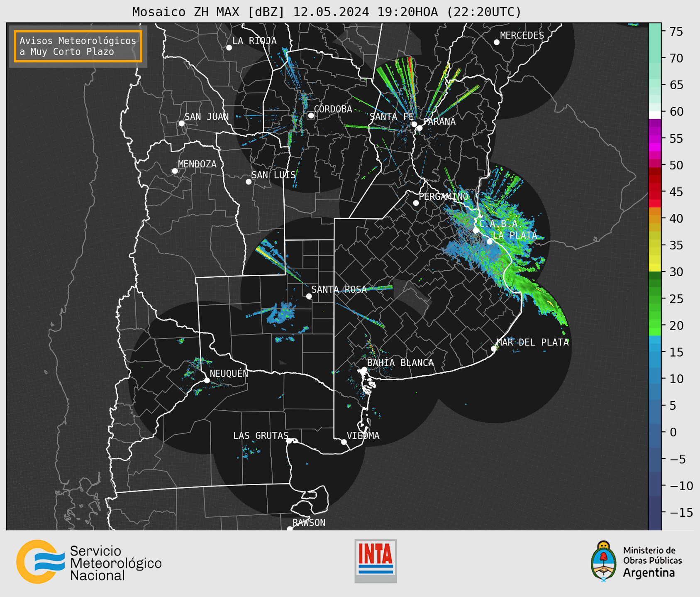The height and width of the screenshot is (597, 700).
Task: Click the INTA logo
Action: tap(376, 561)
